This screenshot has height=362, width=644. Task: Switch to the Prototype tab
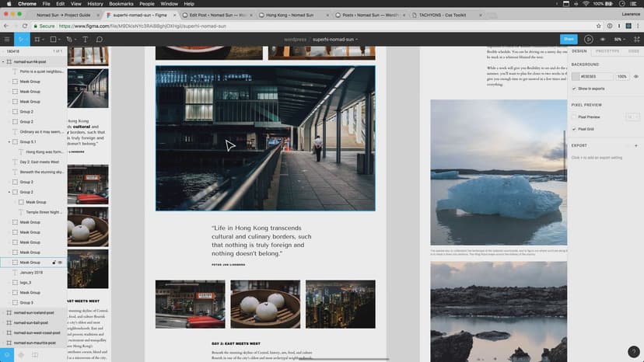pos(607,50)
